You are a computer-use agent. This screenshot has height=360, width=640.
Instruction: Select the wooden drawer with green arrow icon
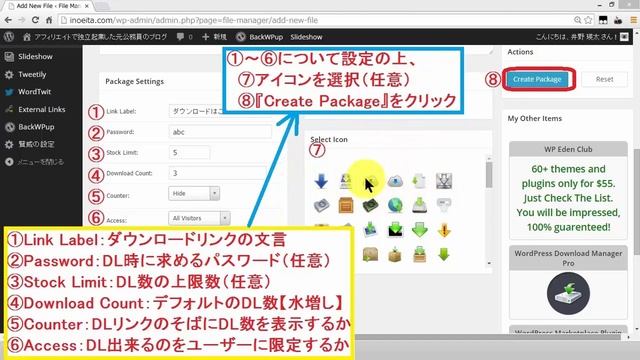pyautogui.click(x=419, y=254)
